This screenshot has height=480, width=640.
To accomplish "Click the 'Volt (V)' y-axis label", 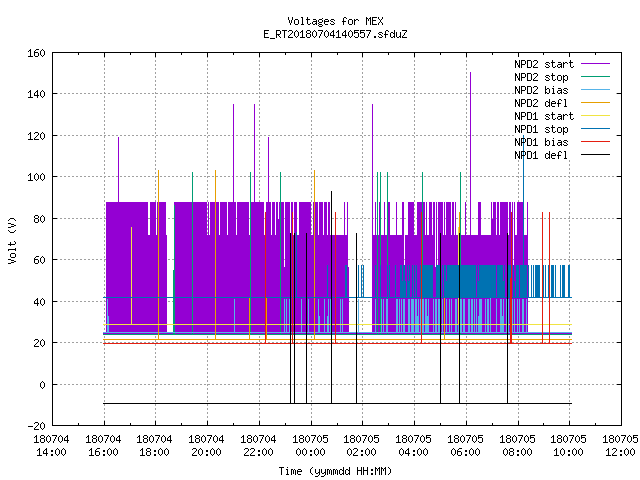I will [13, 240].
